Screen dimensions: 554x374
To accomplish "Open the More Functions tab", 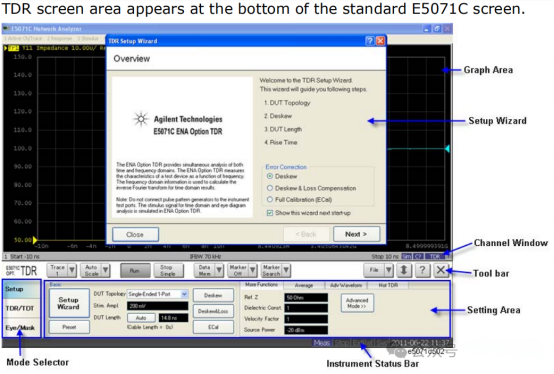I will tap(261, 285).
